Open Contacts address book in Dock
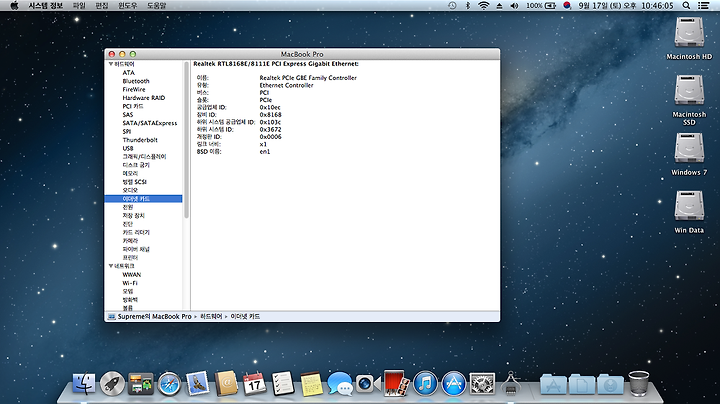The height and width of the screenshot is (404, 720). pyautogui.click(x=226, y=384)
